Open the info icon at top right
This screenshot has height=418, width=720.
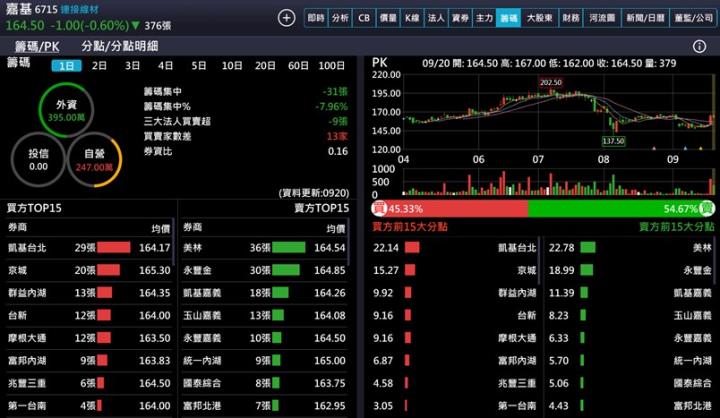(699, 46)
